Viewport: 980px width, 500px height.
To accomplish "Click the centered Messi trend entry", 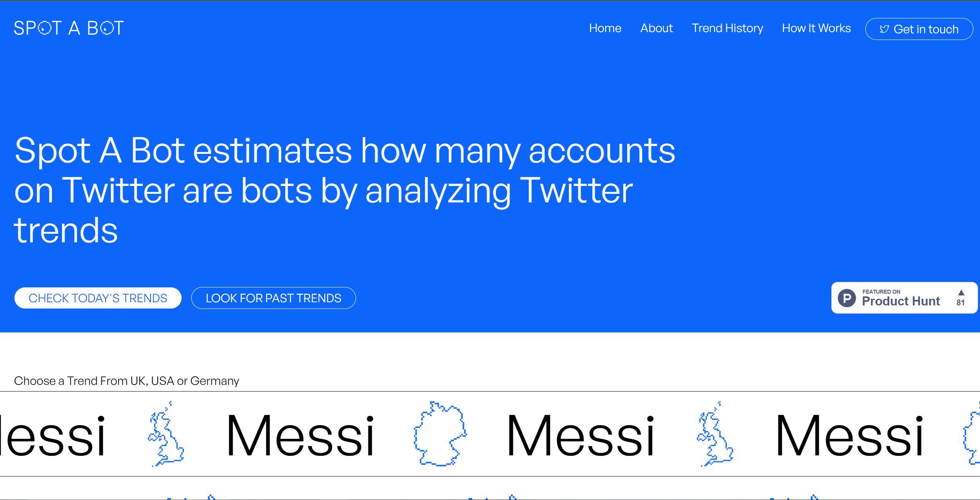I will 582,435.
